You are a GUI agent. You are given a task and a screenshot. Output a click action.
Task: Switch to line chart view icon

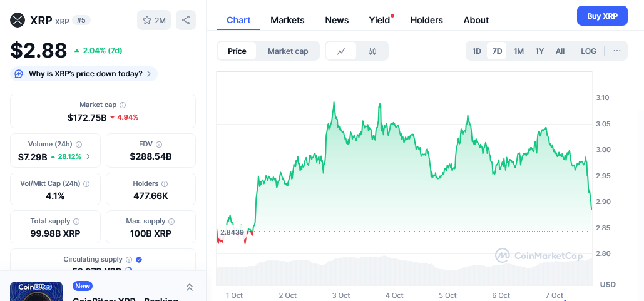[x=341, y=51]
